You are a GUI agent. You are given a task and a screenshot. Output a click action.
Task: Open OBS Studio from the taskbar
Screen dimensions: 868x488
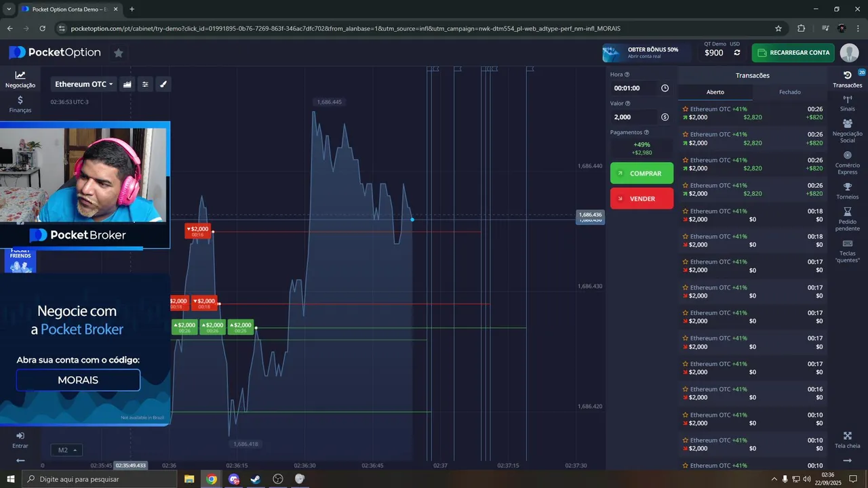pyautogui.click(x=278, y=479)
